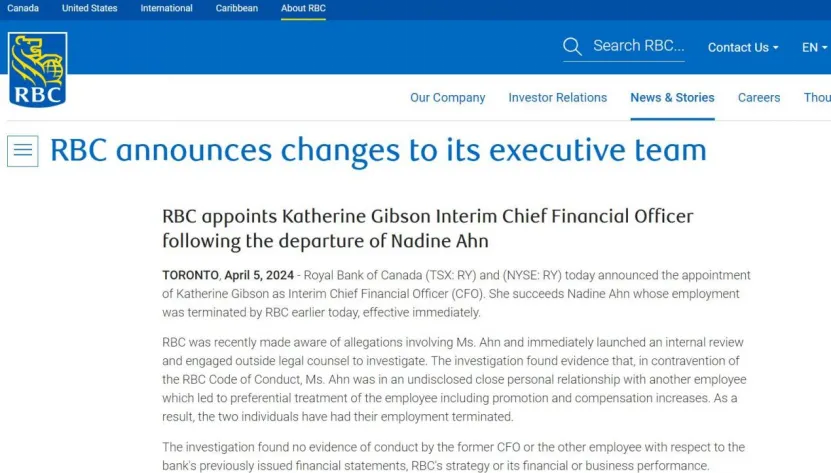
Task: Navigate to Investor Relations
Action: coord(558,98)
